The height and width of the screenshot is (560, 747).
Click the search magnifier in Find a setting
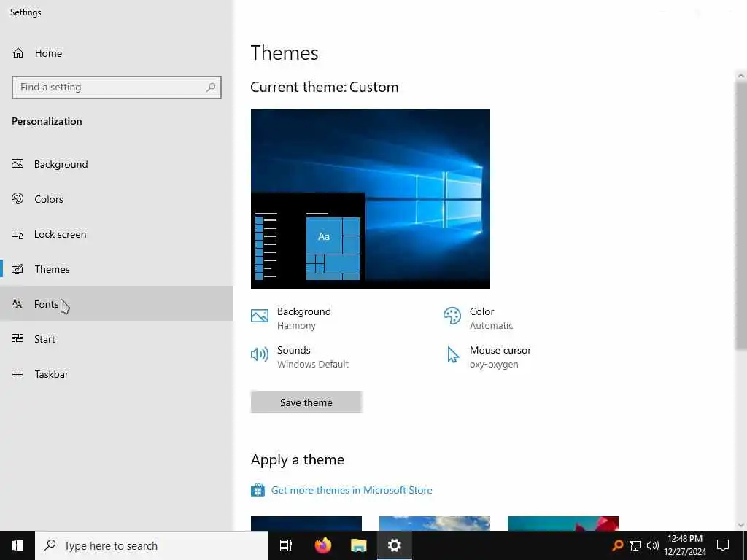click(x=211, y=87)
